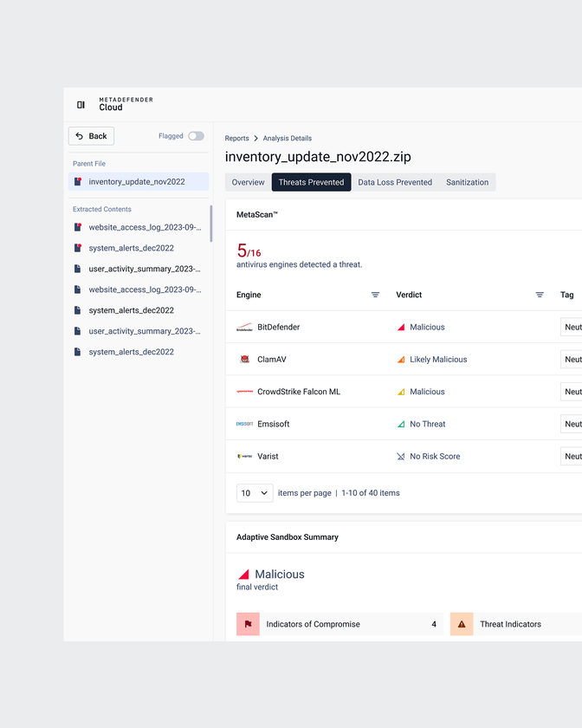Open the ClamAV row tag dropdown
582x728 pixels.
click(x=572, y=360)
